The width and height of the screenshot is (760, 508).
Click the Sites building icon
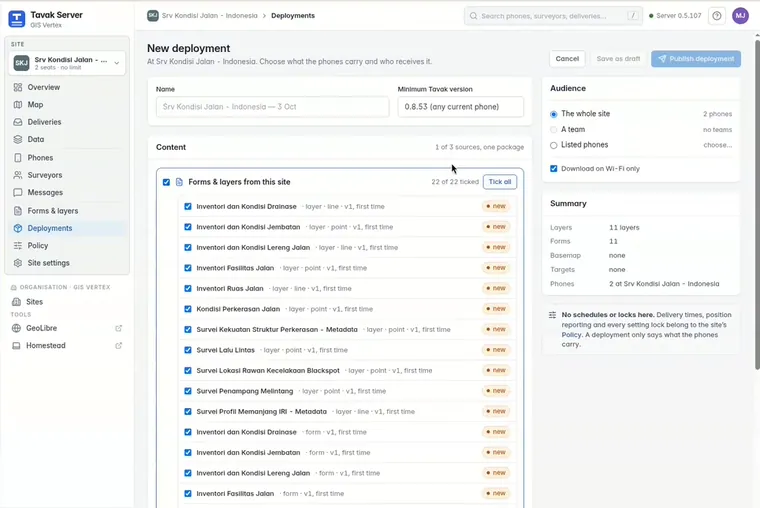coord(16,302)
